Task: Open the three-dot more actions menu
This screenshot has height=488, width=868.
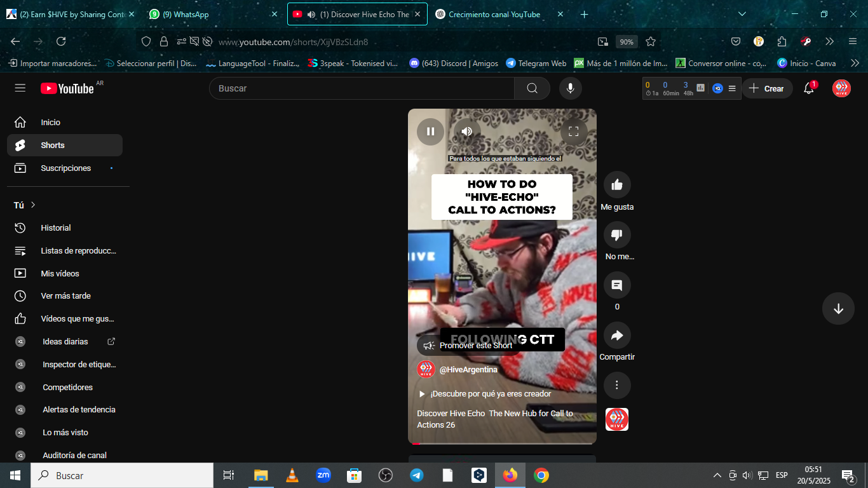Action: [617, 386]
